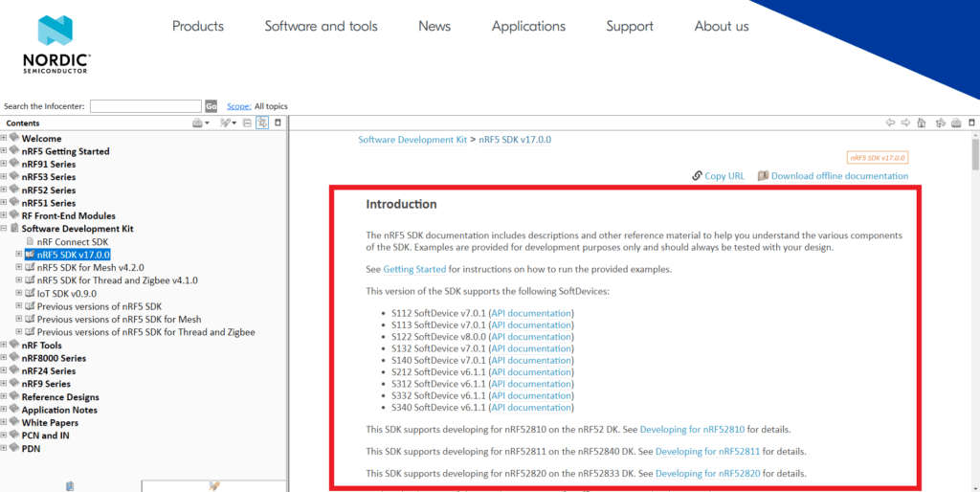
Task: Open the About us menu
Action: 722,26
